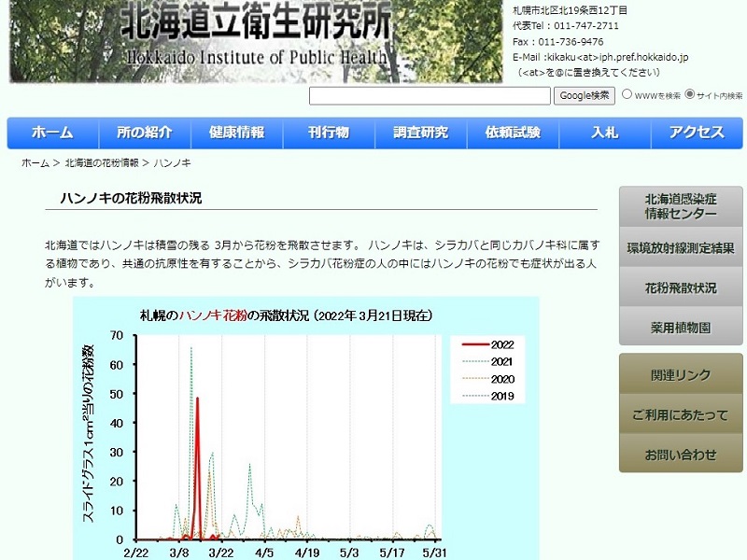Select the WWWを検索 radio button
Screen dimensions: 747x560
point(627,94)
